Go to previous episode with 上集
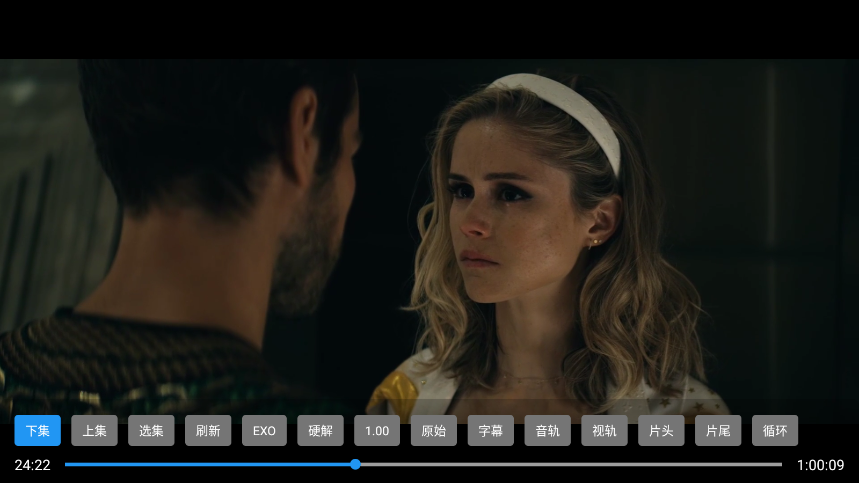Screen dimensions: 859x483 coord(94,430)
